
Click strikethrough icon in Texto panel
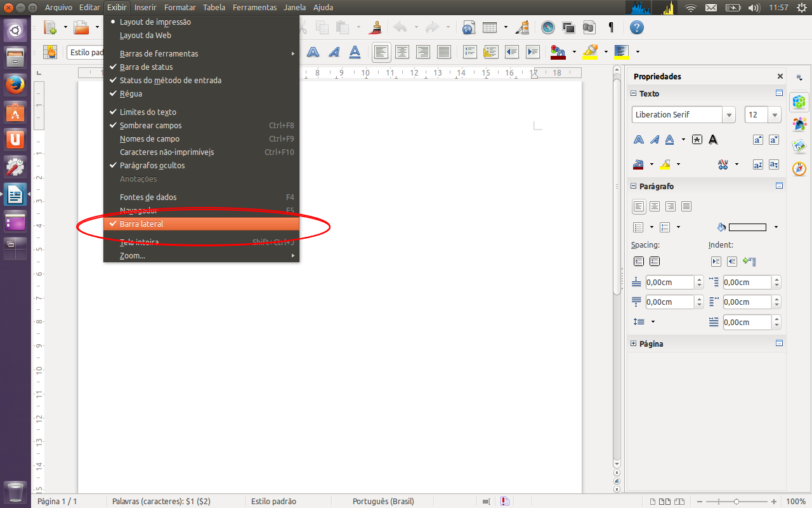click(x=697, y=140)
